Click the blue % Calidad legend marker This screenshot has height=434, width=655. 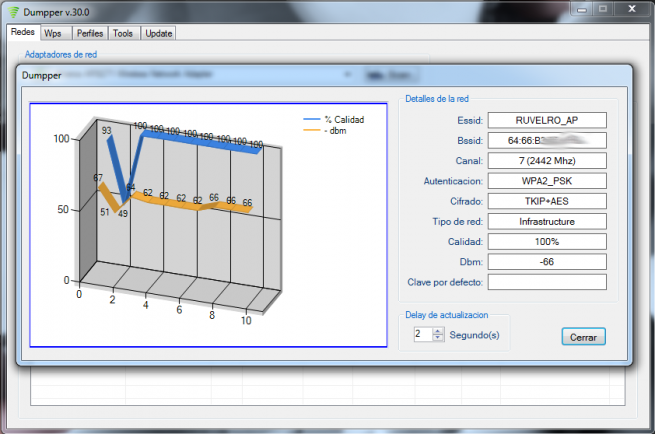click(x=310, y=120)
